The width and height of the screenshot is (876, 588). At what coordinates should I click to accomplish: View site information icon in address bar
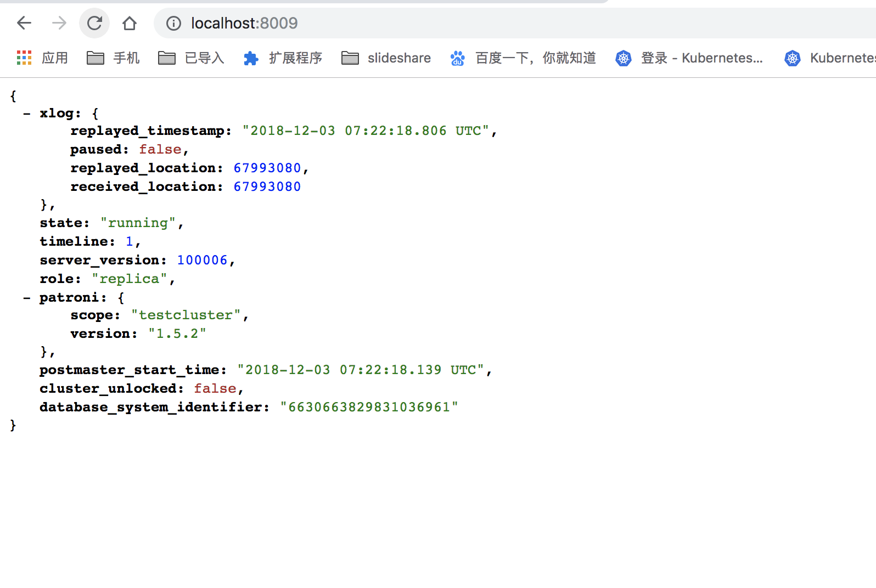(173, 23)
